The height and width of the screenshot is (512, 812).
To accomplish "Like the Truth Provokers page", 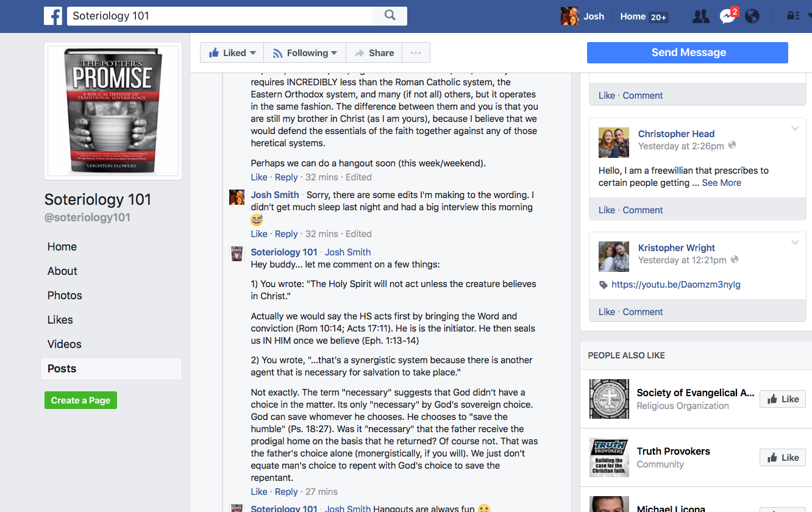I will (x=783, y=458).
